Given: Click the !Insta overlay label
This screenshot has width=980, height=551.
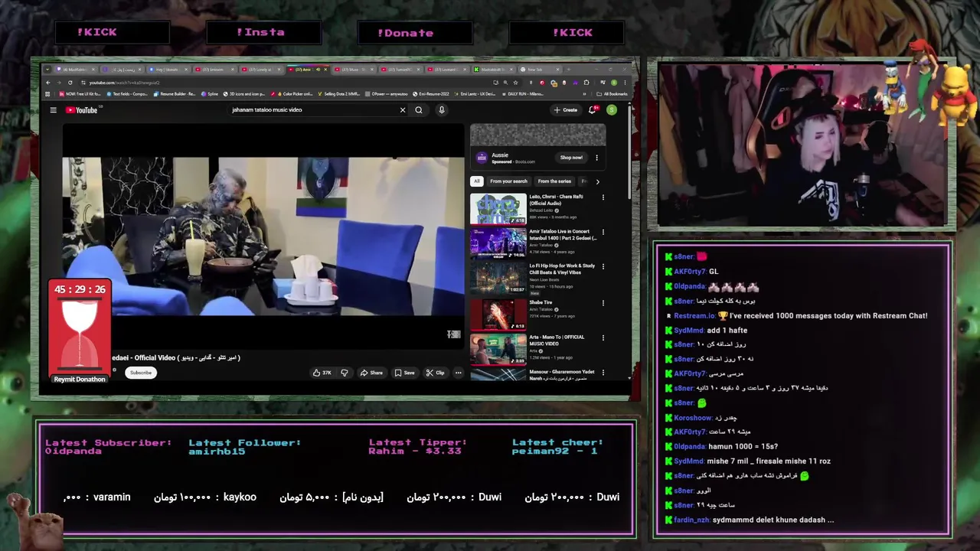Looking at the screenshot, I should [x=260, y=32].
